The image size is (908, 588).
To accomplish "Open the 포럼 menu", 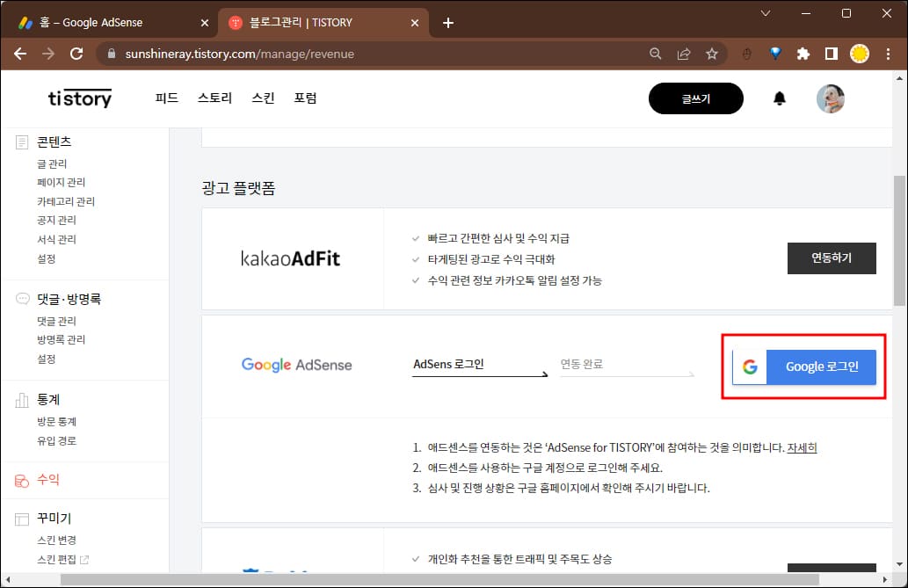I will tap(305, 98).
